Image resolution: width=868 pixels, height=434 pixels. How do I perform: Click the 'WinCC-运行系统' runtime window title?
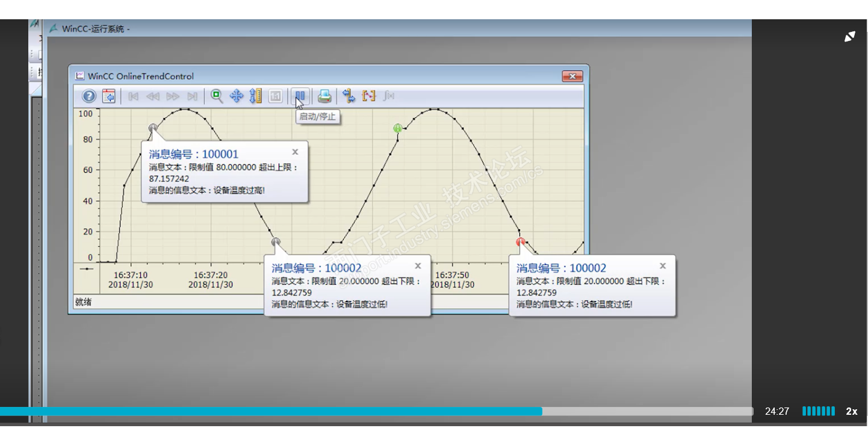tap(96, 28)
